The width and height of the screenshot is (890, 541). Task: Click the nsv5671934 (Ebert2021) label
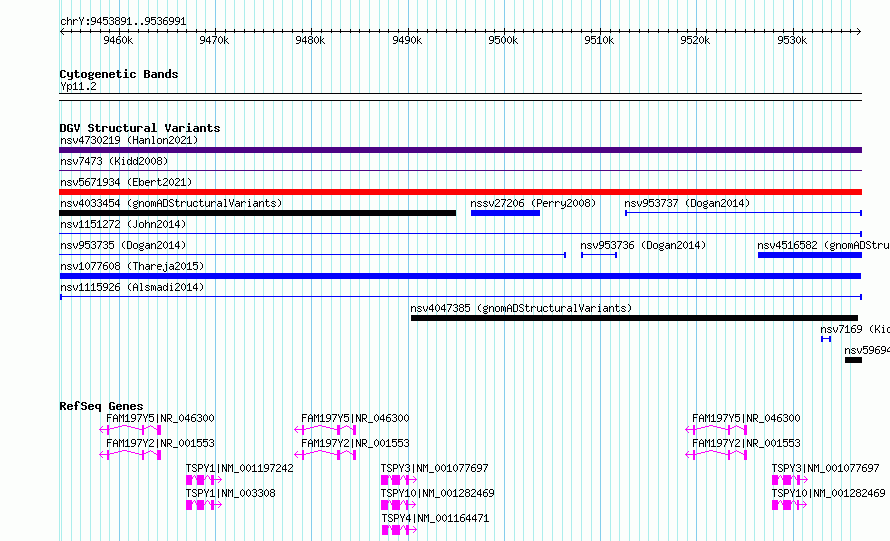point(126,182)
